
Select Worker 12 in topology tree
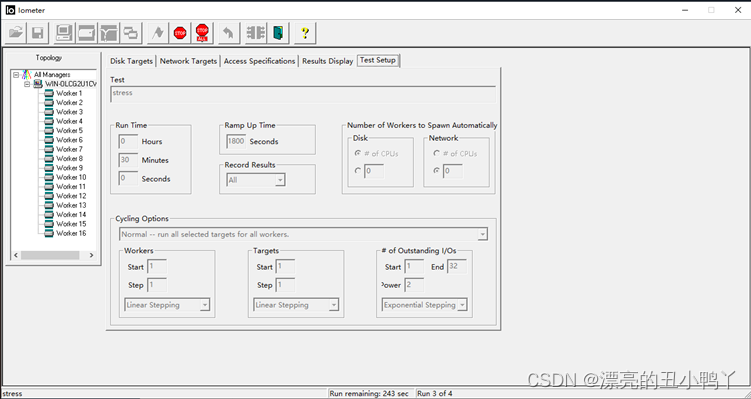tap(71, 196)
